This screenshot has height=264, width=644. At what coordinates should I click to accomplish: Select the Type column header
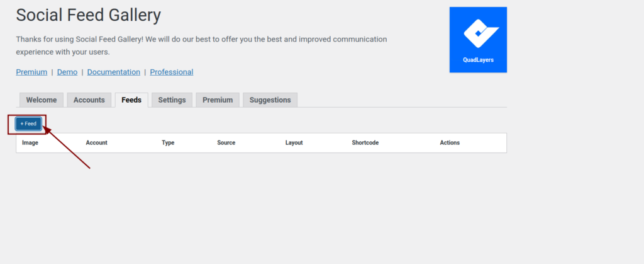(168, 143)
